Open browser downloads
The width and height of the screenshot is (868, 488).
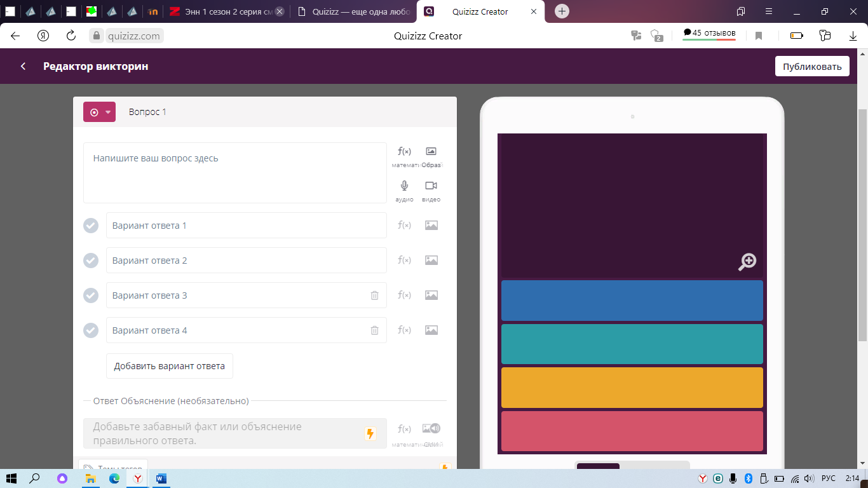click(853, 36)
